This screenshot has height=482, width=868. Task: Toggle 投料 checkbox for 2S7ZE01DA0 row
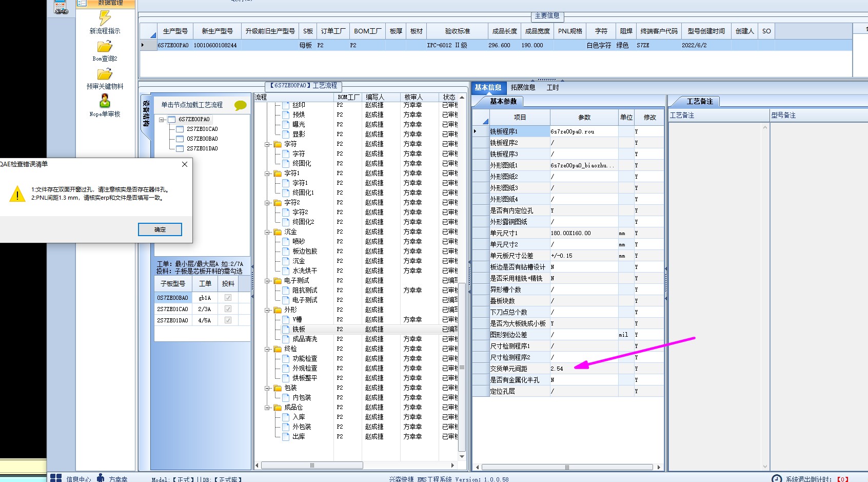228,320
